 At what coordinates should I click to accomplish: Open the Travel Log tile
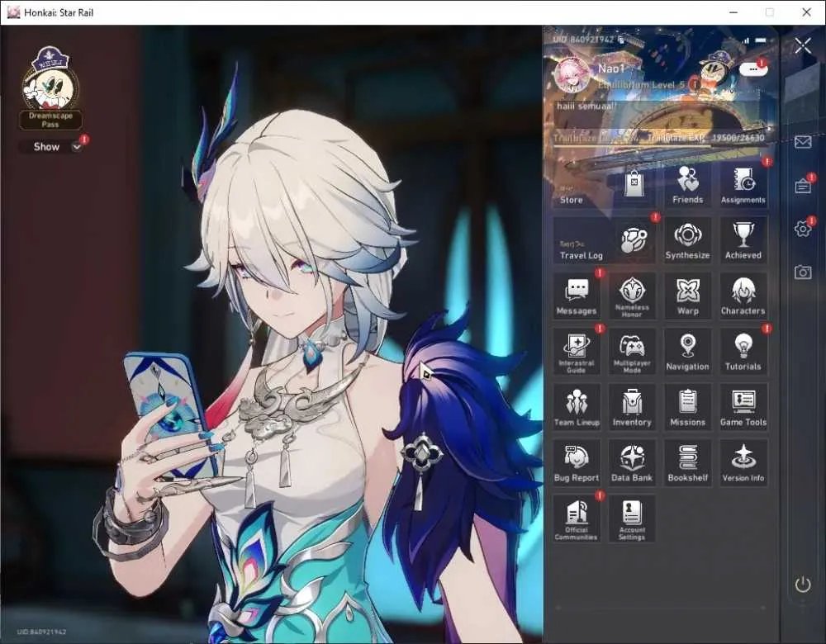pyautogui.click(x=605, y=240)
